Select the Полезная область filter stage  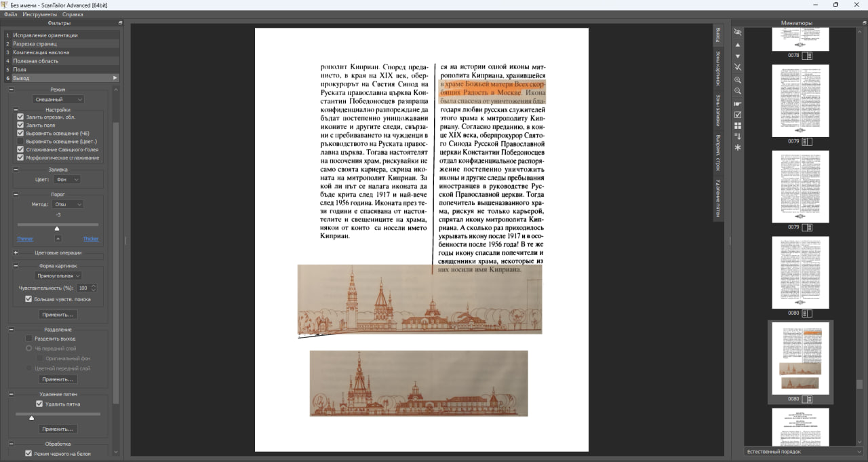tap(61, 61)
